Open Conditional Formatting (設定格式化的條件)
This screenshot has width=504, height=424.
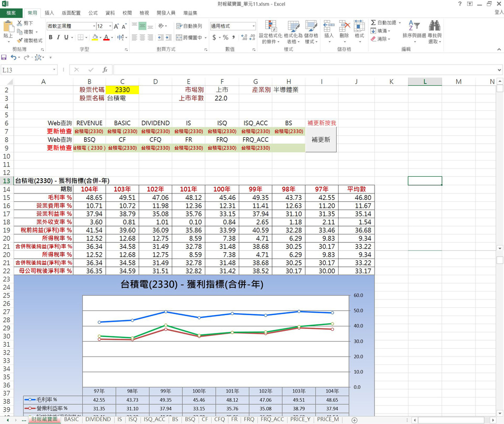click(271, 32)
